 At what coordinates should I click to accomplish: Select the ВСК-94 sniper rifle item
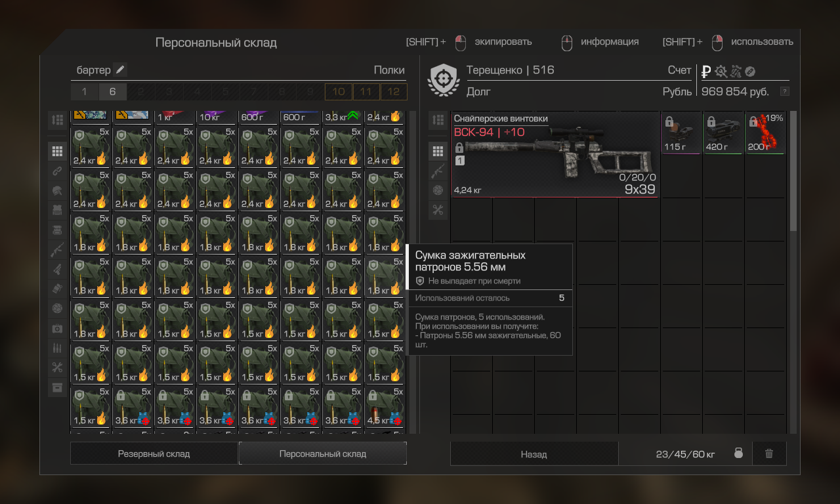(x=555, y=155)
